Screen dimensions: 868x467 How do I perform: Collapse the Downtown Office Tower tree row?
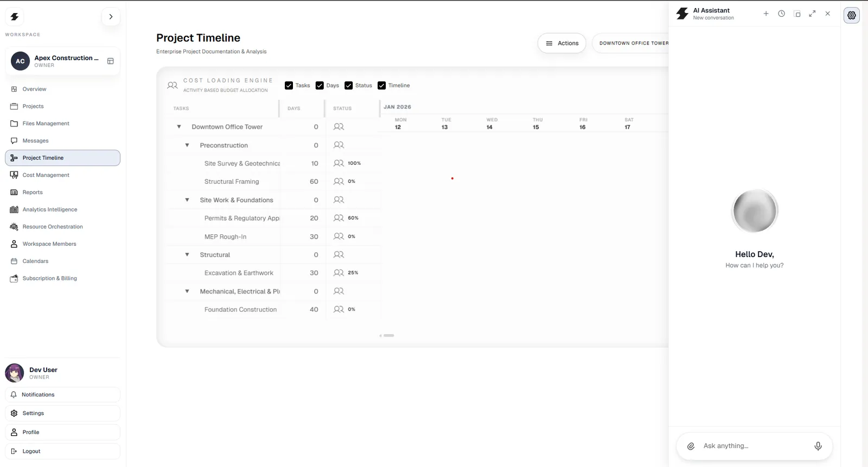[179, 127]
